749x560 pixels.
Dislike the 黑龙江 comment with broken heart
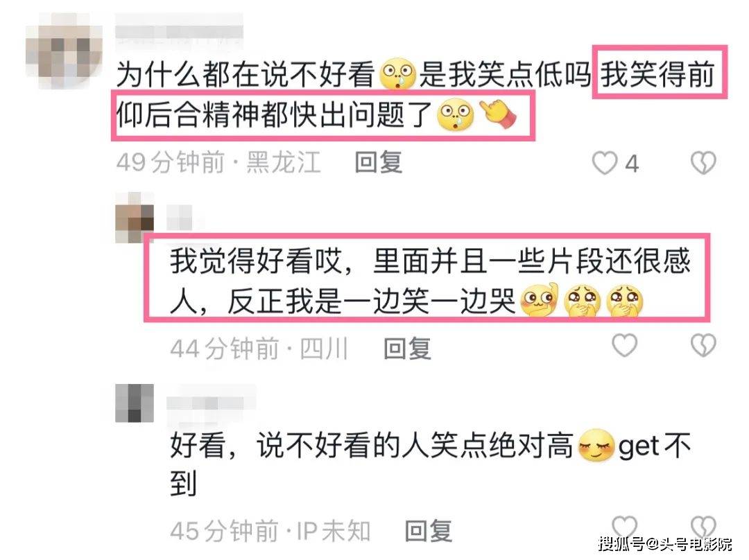coord(703,164)
